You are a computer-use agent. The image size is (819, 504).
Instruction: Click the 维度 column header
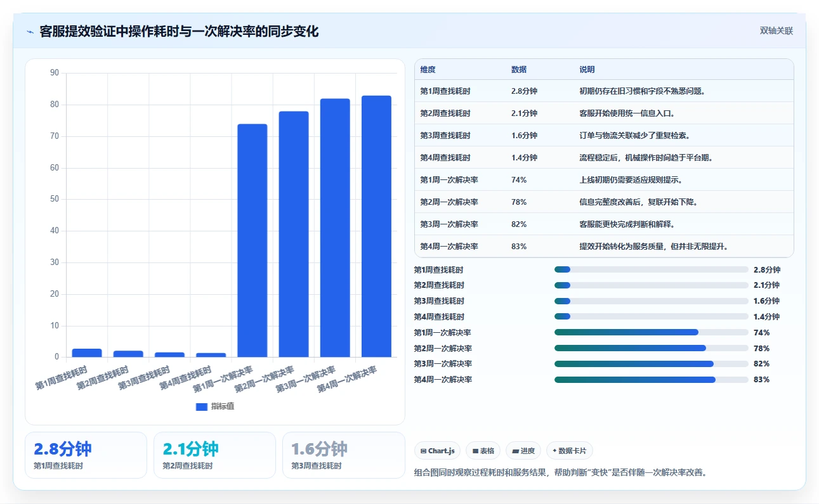tap(428, 70)
